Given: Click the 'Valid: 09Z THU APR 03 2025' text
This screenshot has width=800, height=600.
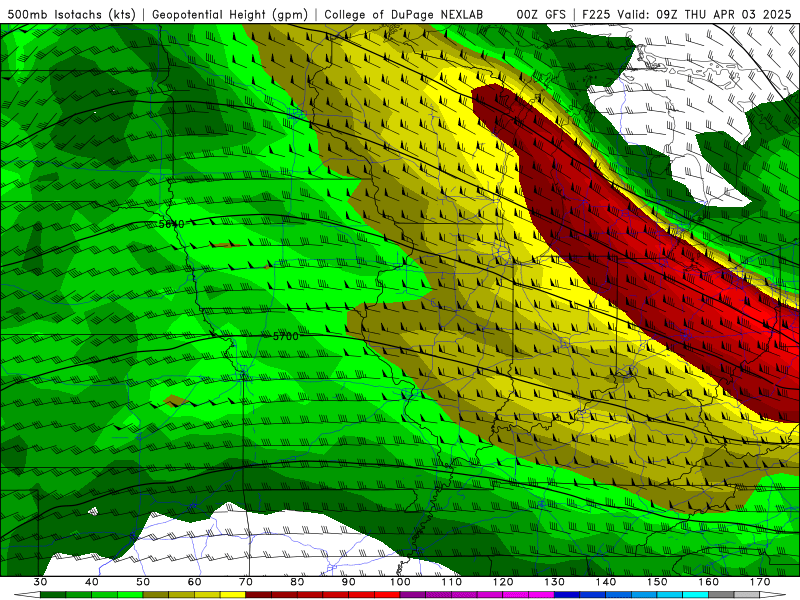Looking at the screenshot, I should tap(704, 14).
